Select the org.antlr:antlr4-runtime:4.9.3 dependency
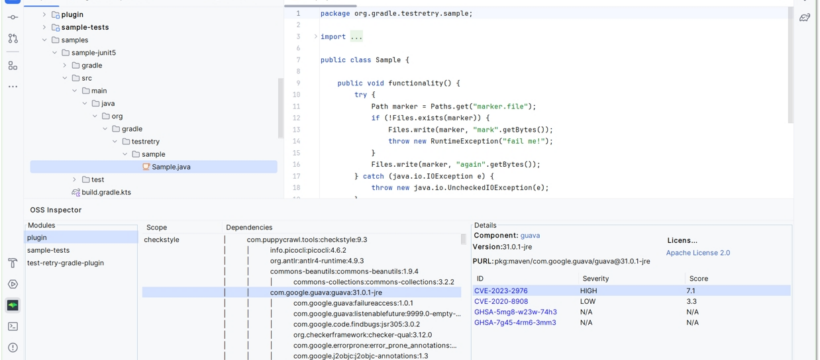 (317, 261)
